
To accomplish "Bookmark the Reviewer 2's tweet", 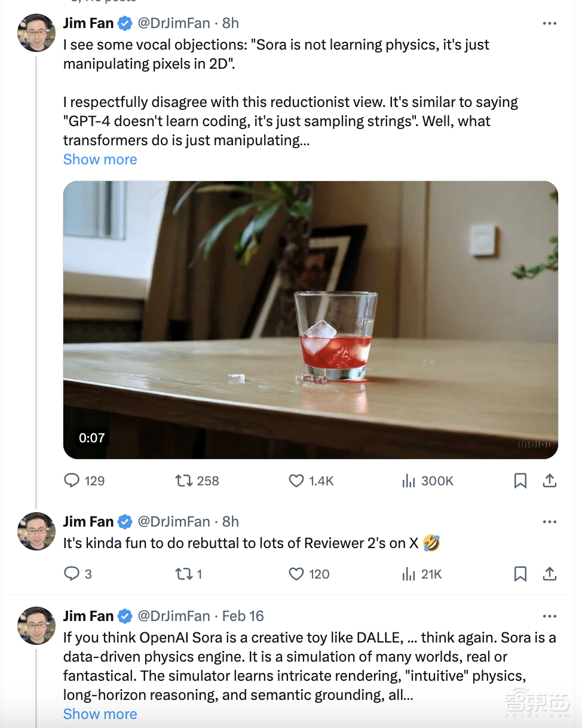I will pyautogui.click(x=520, y=574).
